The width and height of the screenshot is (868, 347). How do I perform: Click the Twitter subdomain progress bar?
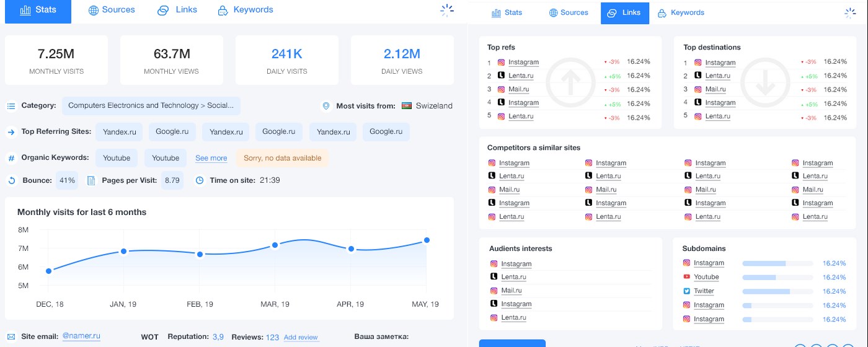point(777,291)
